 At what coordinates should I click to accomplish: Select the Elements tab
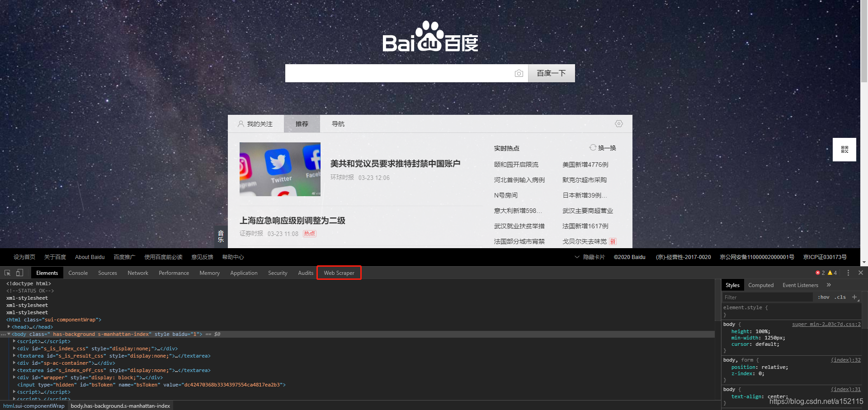tap(47, 273)
